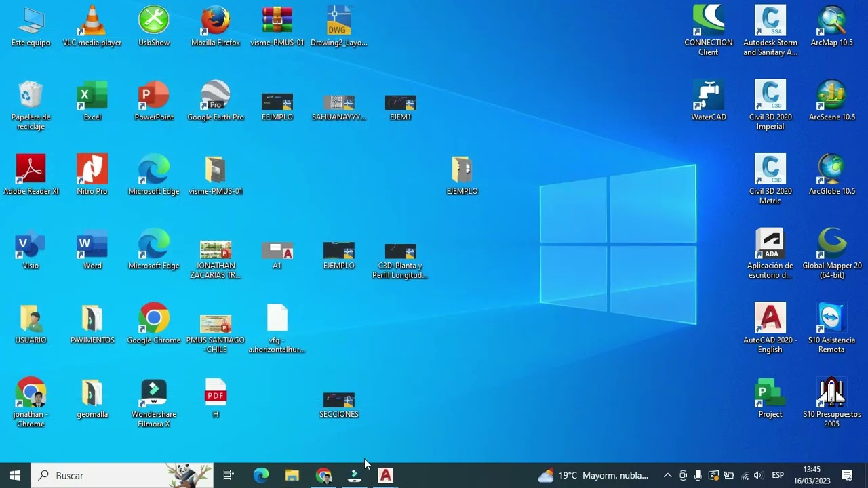Select the Wondershare Filmora X desktop icon
The height and width of the screenshot is (488, 868).
click(154, 403)
